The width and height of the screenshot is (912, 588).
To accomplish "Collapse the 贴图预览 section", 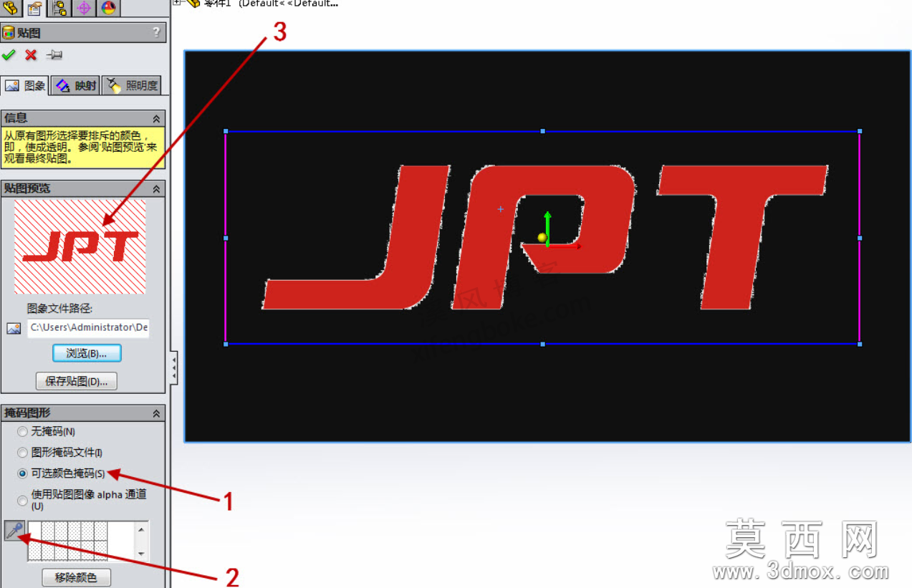I will click(156, 188).
